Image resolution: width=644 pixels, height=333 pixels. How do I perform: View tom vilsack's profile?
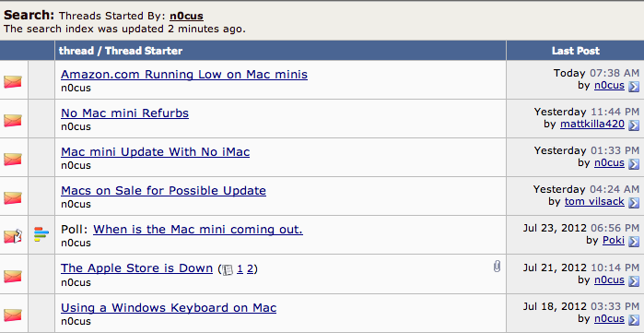click(594, 201)
